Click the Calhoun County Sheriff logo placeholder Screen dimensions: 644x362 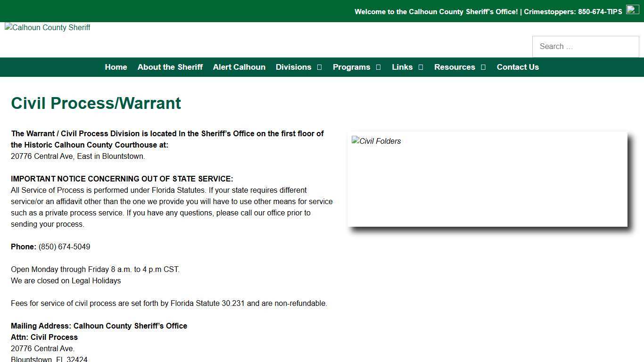click(x=47, y=27)
